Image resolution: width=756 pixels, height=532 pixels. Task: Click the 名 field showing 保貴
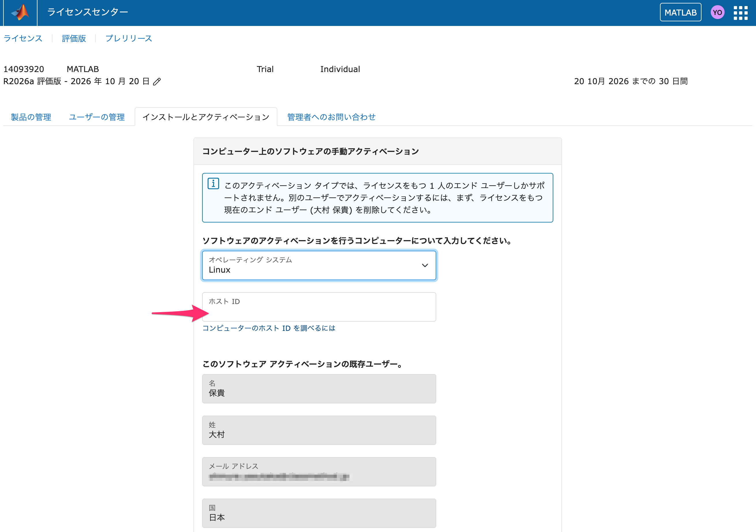[x=319, y=389]
